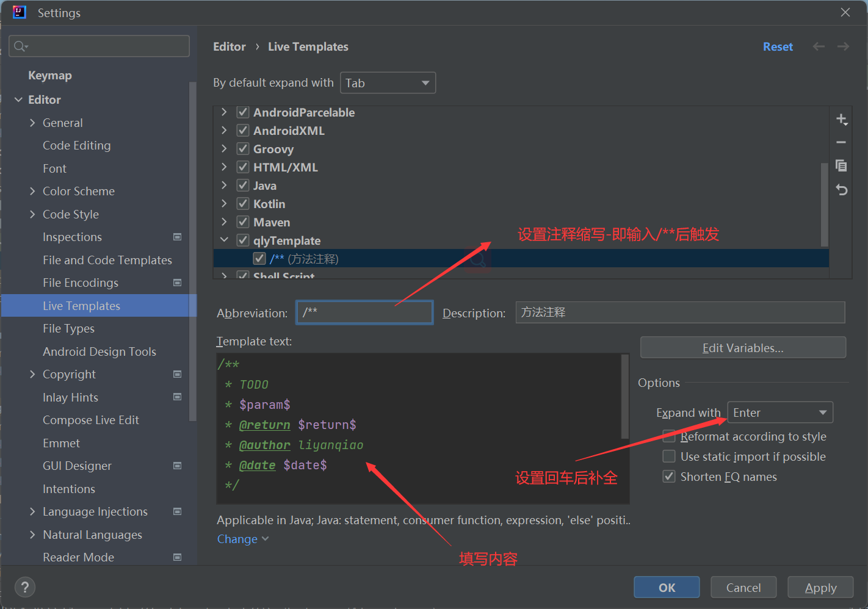
Task: Click project-level icon next to File Encodings
Action: (178, 283)
